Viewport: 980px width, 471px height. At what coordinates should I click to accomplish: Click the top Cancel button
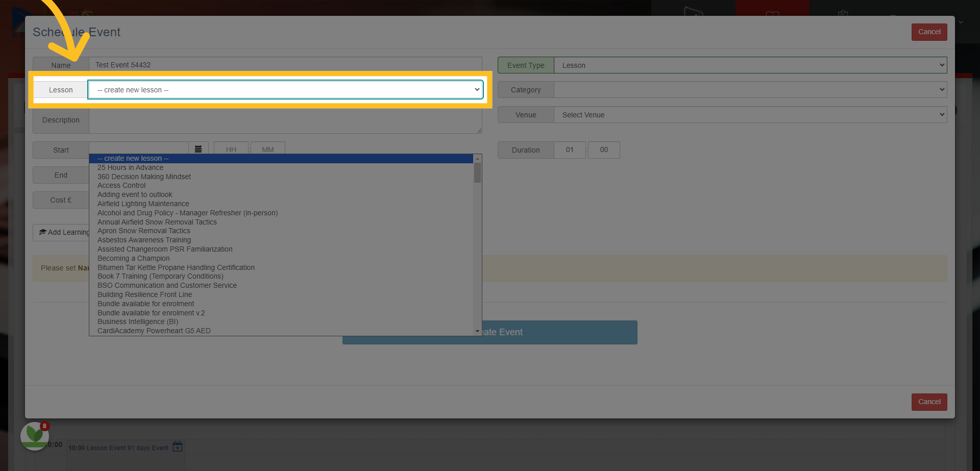click(x=929, y=32)
